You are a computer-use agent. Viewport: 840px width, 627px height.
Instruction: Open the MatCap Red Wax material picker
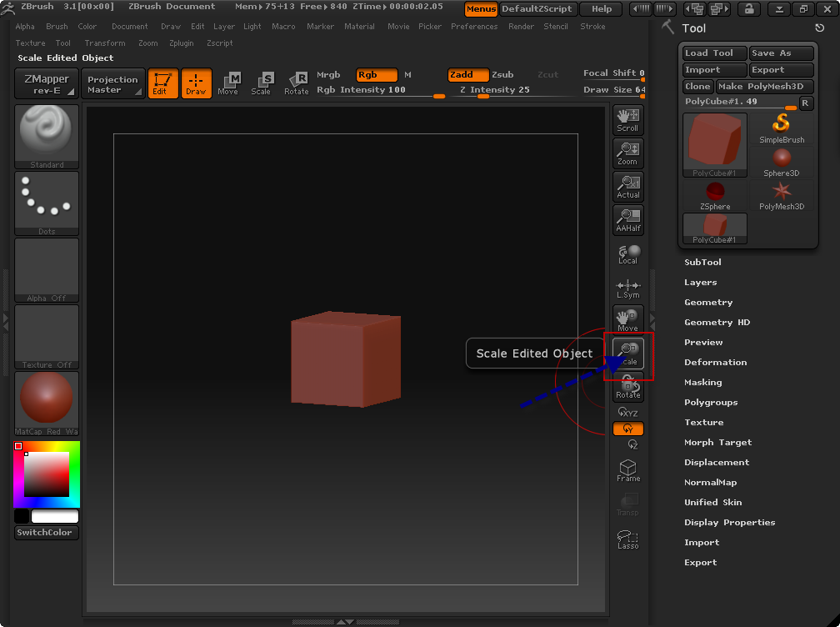tap(47, 404)
